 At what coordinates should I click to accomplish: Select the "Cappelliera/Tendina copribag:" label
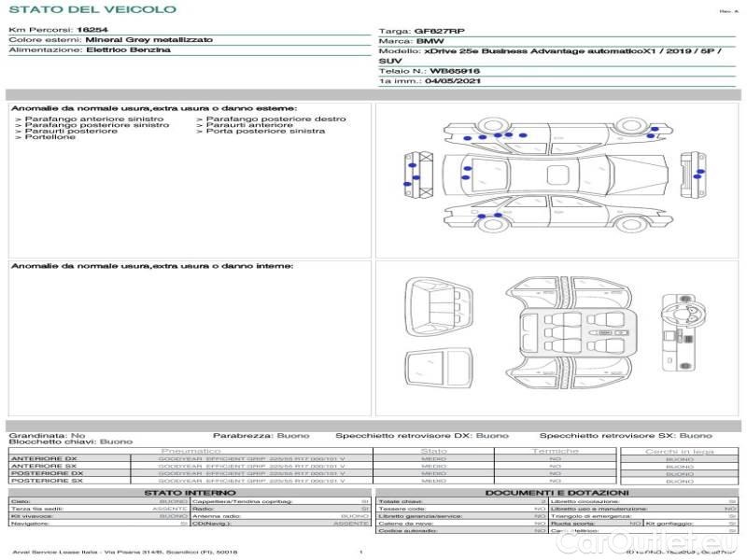point(242,501)
